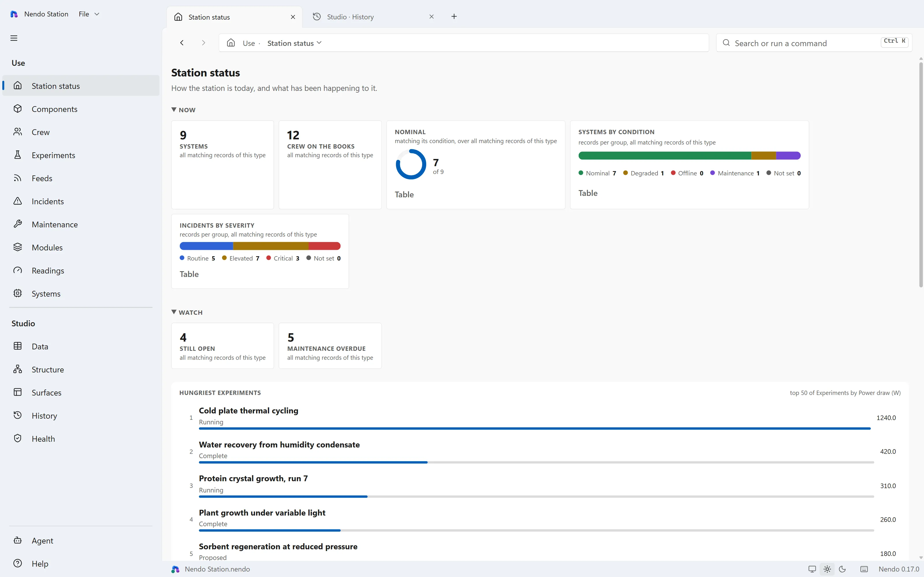Viewport: 924px width, 577px height.
Task: Click the Readings gauge icon
Action: click(18, 270)
